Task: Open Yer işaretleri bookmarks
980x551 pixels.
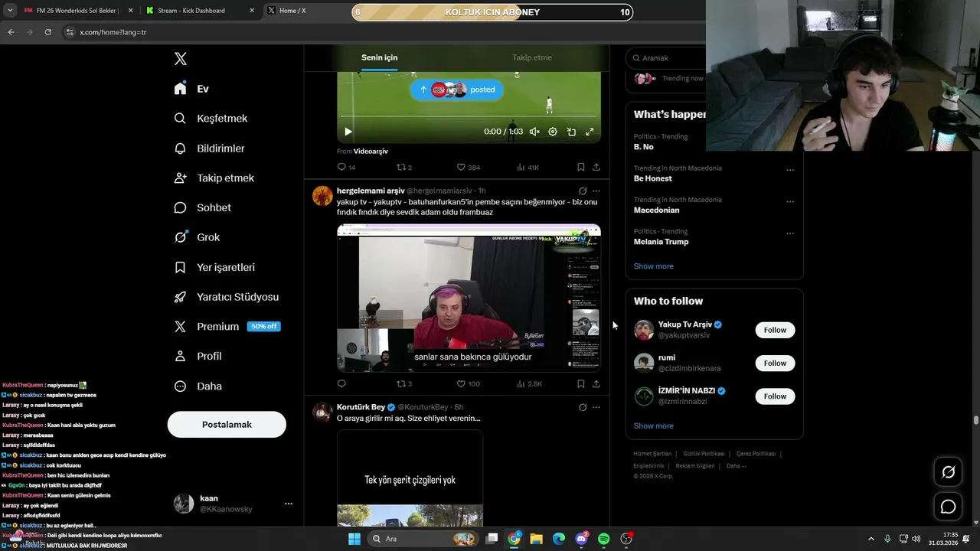Action: [214, 267]
